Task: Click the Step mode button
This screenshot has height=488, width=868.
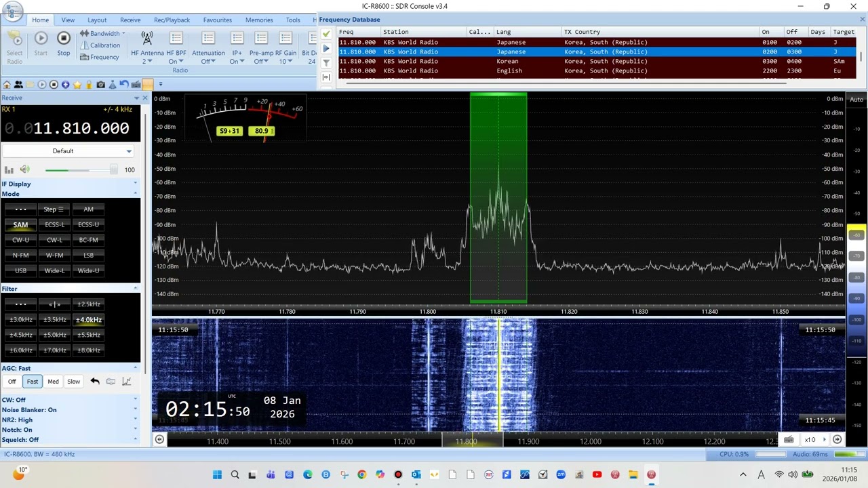Action: [x=54, y=209]
